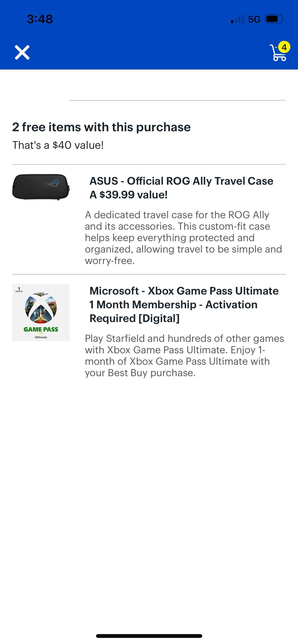Click the Xbox sphere logo on Game Pass card

[41, 308]
